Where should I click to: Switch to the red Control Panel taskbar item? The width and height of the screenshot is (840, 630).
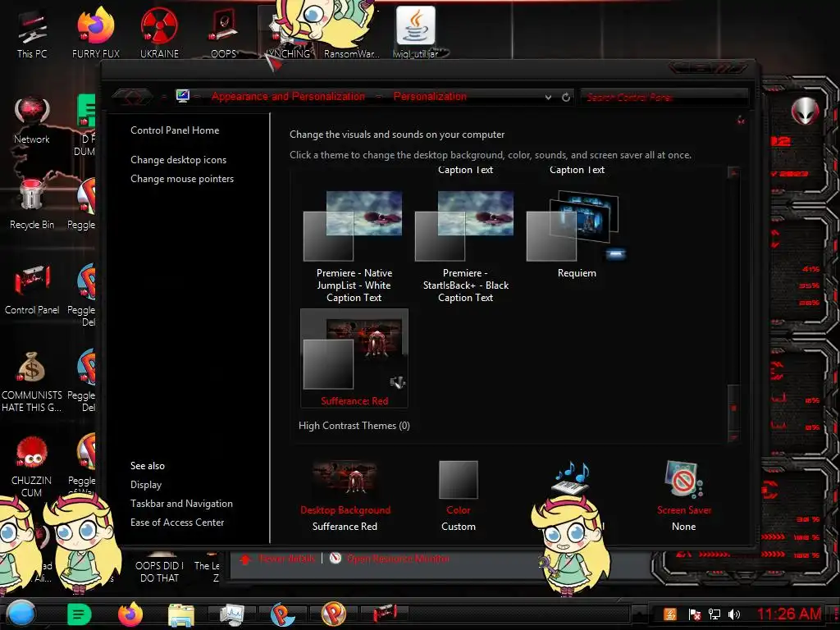(x=385, y=614)
